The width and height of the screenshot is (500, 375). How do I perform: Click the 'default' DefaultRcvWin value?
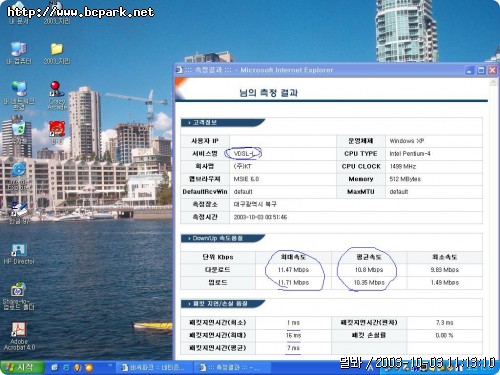(x=243, y=192)
